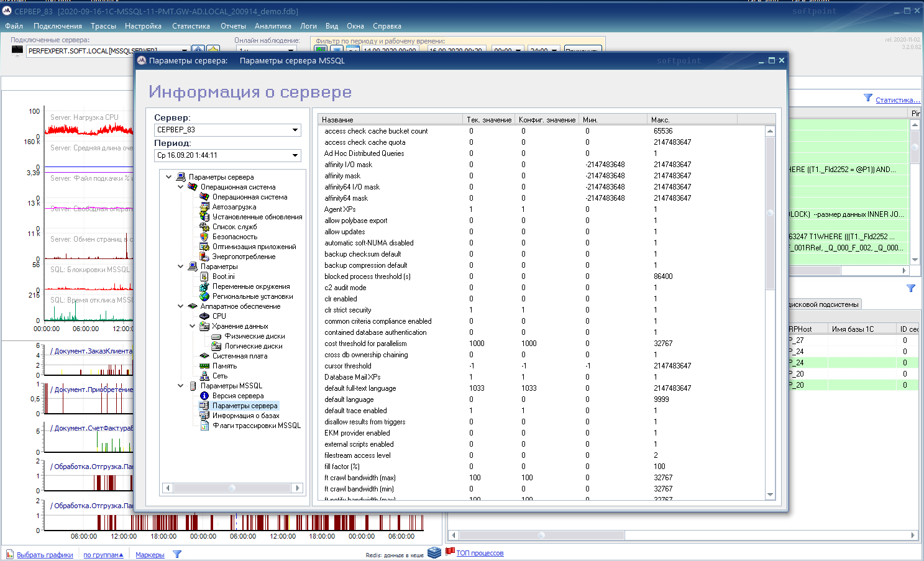
Task: Collapse Аппаратное обеспечение group
Action: pyautogui.click(x=181, y=306)
